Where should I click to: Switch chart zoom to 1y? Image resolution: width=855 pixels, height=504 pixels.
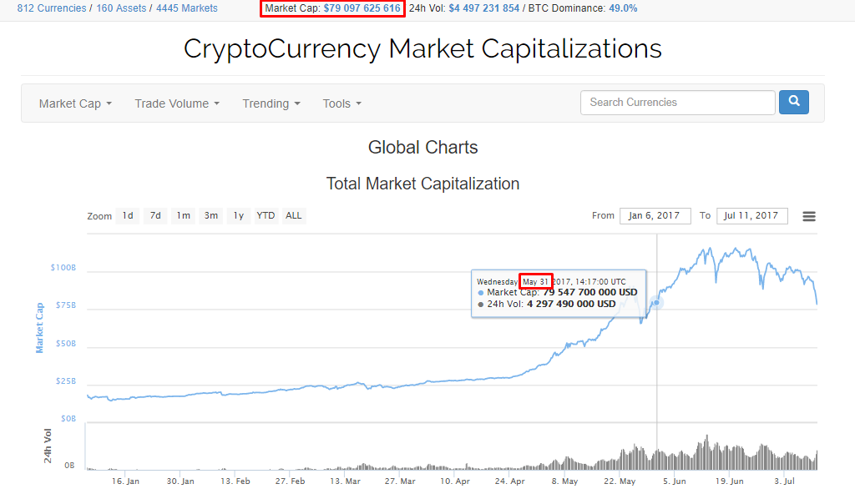239,215
